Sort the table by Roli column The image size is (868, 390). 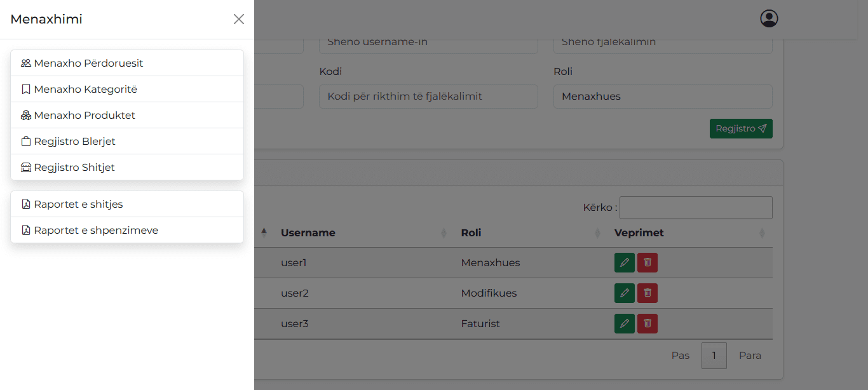(x=531, y=233)
